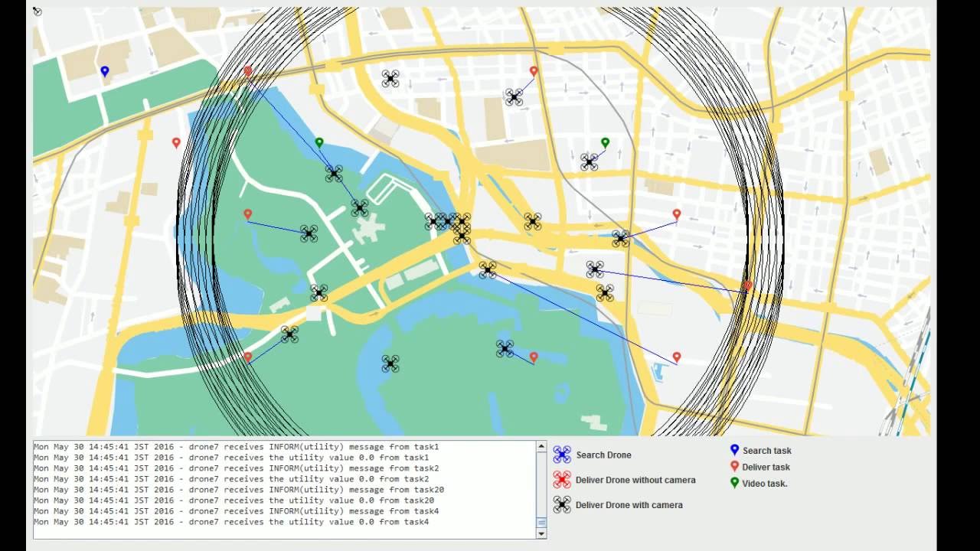Click the small icon in top-left window corner

[38, 11]
